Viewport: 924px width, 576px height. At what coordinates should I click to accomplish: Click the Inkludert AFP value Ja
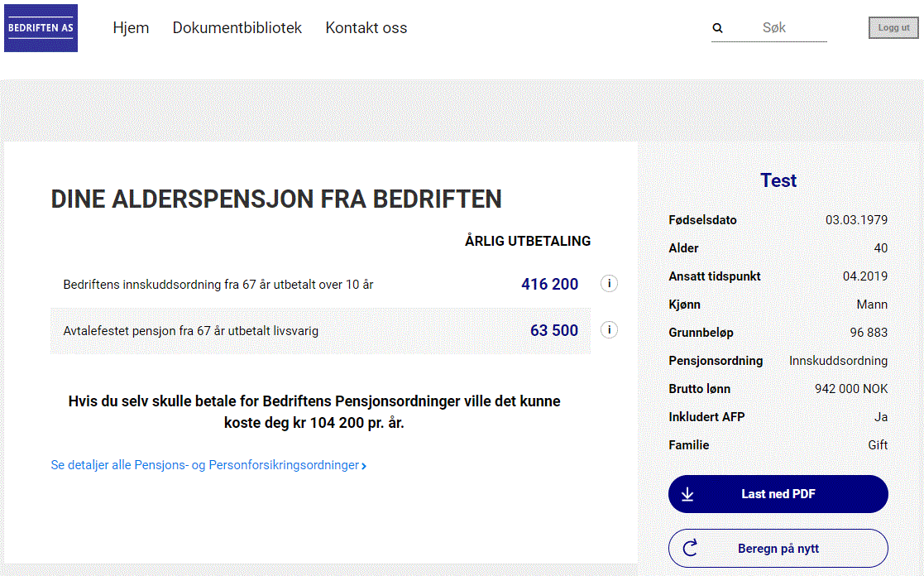[x=881, y=417]
